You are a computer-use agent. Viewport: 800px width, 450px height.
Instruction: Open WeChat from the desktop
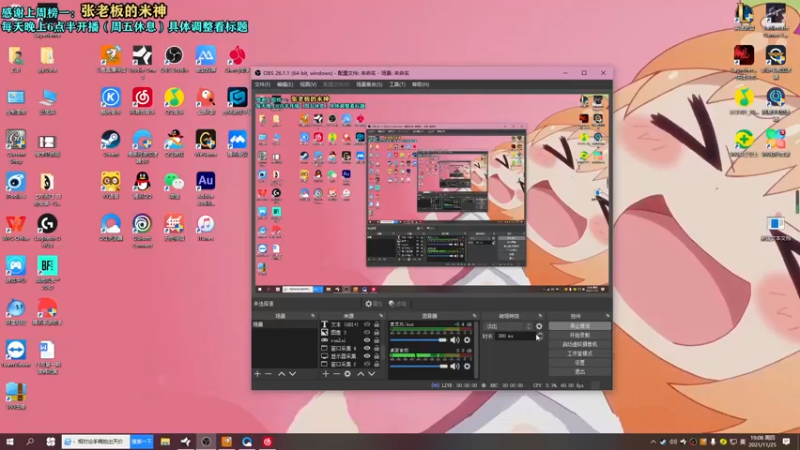click(174, 185)
